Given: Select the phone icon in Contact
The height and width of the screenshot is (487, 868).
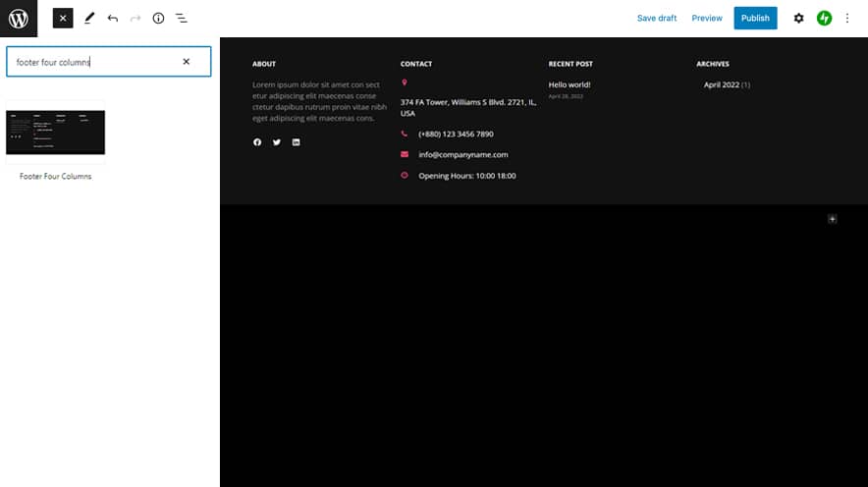Looking at the screenshot, I should [x=405, y=134].
